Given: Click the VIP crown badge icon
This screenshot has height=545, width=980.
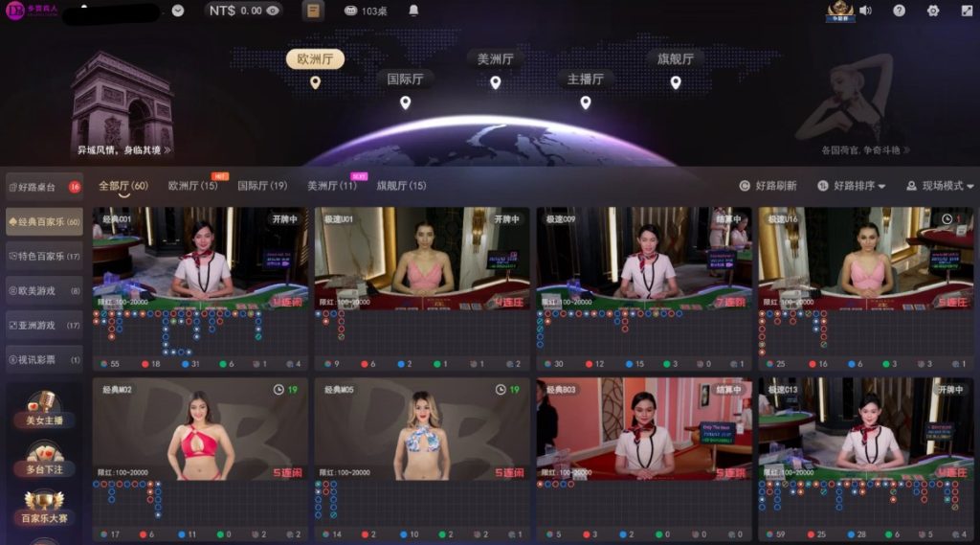Looking at the screenshot, I should 839,11.
